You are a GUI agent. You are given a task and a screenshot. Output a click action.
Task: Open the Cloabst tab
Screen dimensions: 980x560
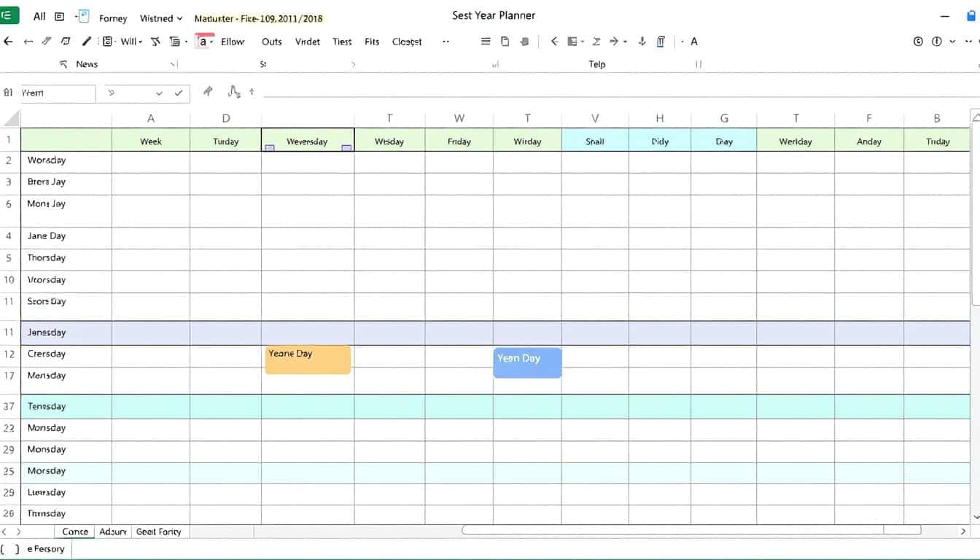[x=407, y=42]
